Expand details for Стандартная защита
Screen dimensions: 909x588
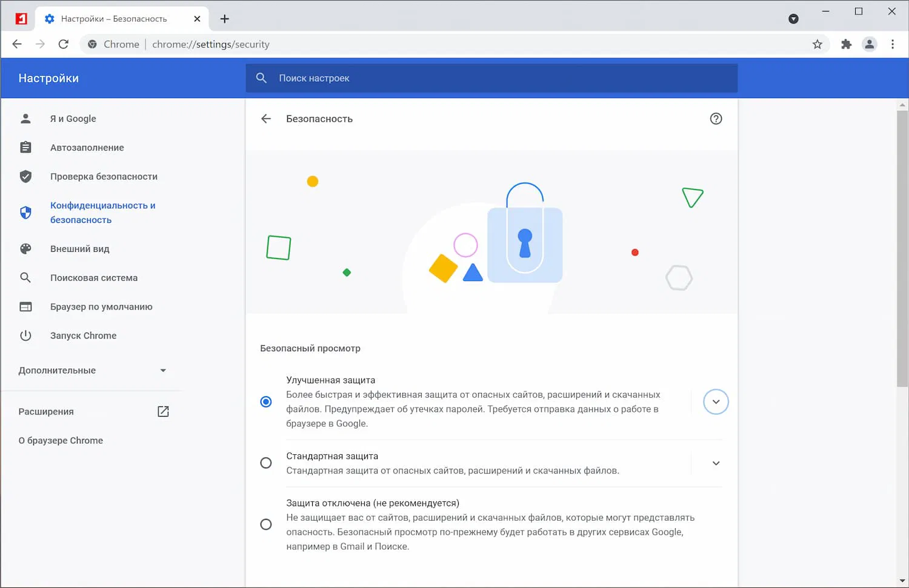pyautogui.click(x=716, y=463)
